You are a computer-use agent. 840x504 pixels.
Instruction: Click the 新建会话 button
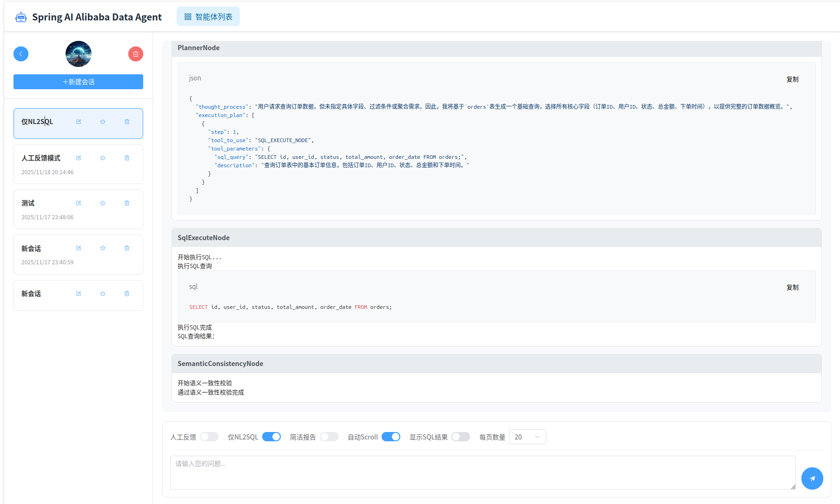click(x=78, y=82)
